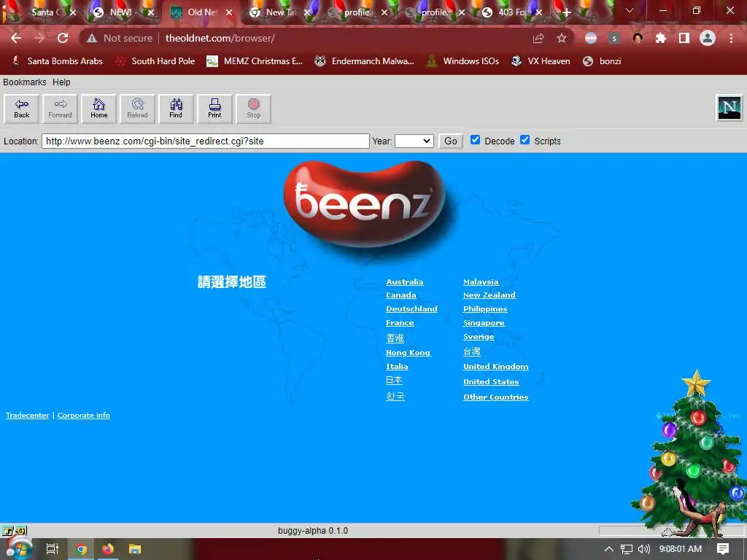Click the Tradecenter link
Image resolution: width=747 pixels, height=560 pixels.
click(x=27, y=415)
